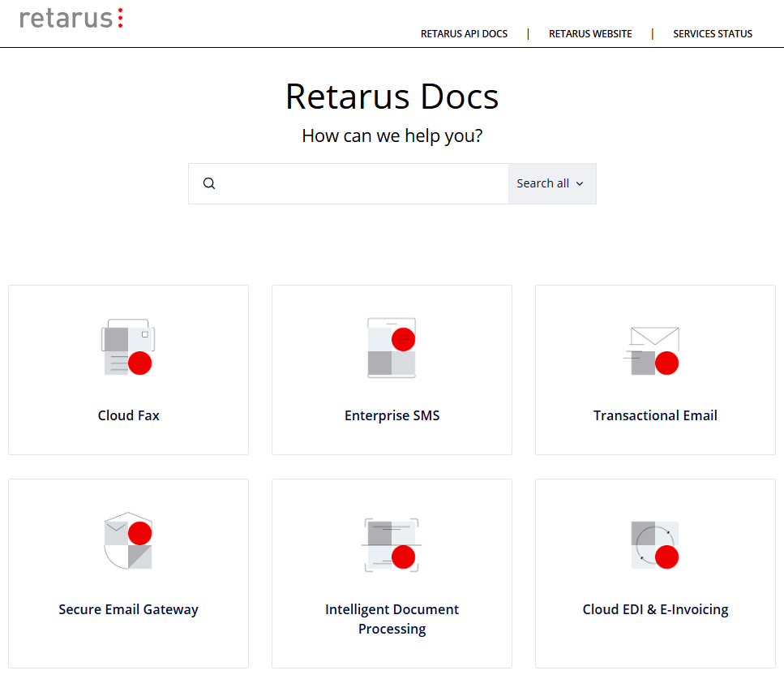Viewport: 784px width, 675px height.
Task: Click the chevron next to Search all
Action: pyautogui.click(x=580, y=184)
